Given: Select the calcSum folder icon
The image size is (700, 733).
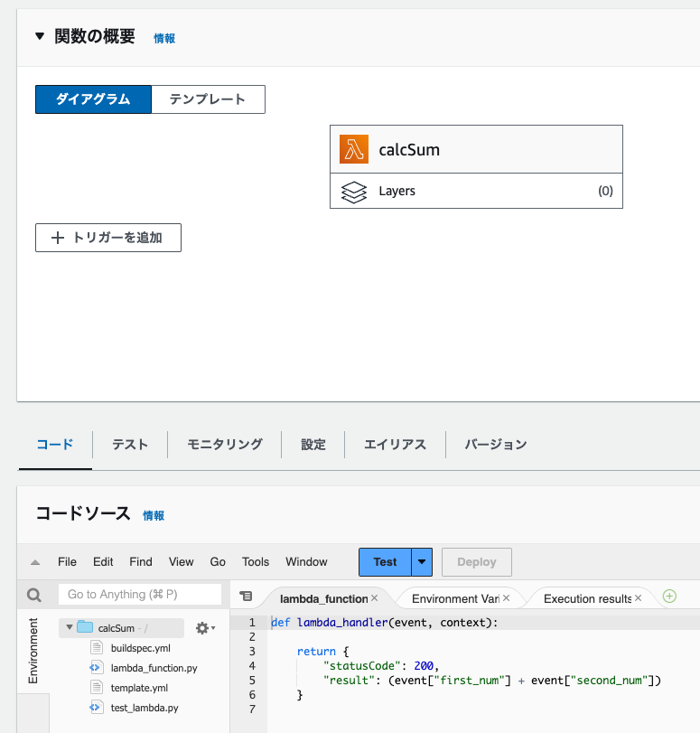Looking at the screenshot, I should click(x=85, y=627).
